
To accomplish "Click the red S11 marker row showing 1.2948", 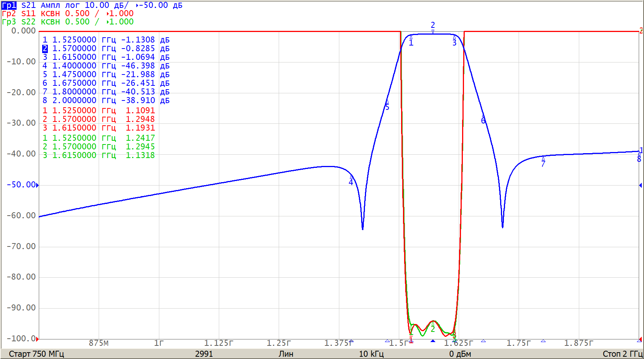I will point(99,119).
